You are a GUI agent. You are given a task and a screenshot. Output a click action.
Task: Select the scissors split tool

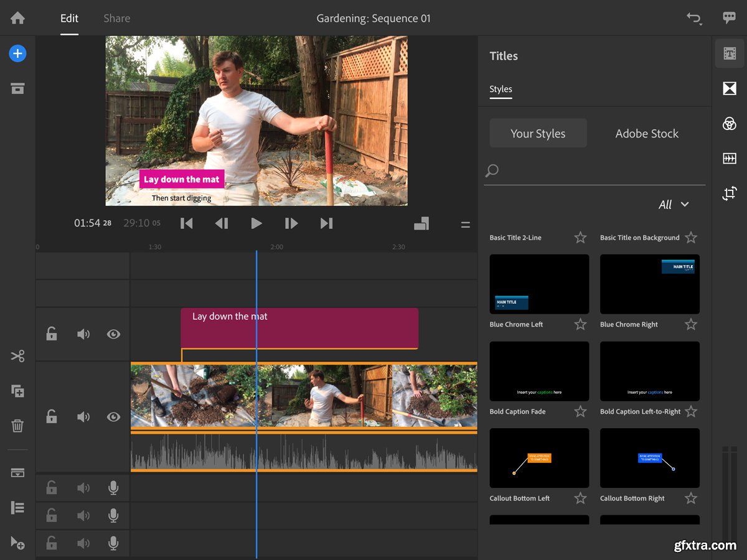[x=17, y=356]
